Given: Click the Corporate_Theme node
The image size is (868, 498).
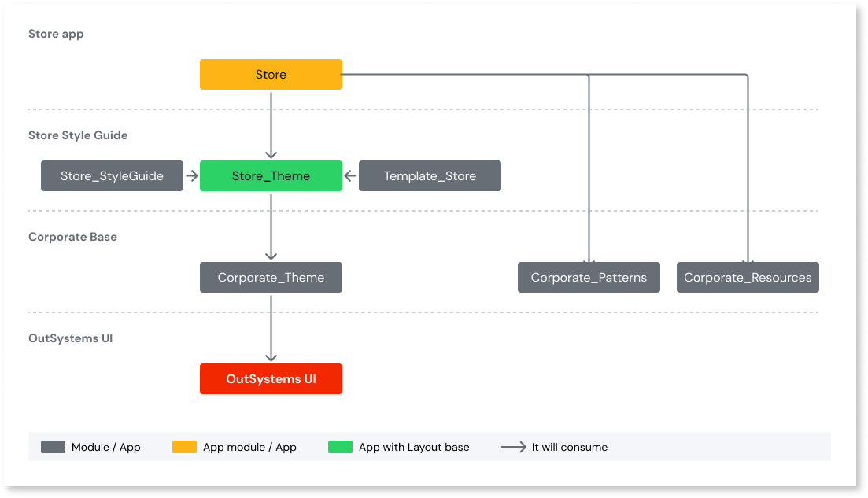Looking at the screenshot, I should tap(271, 277).
